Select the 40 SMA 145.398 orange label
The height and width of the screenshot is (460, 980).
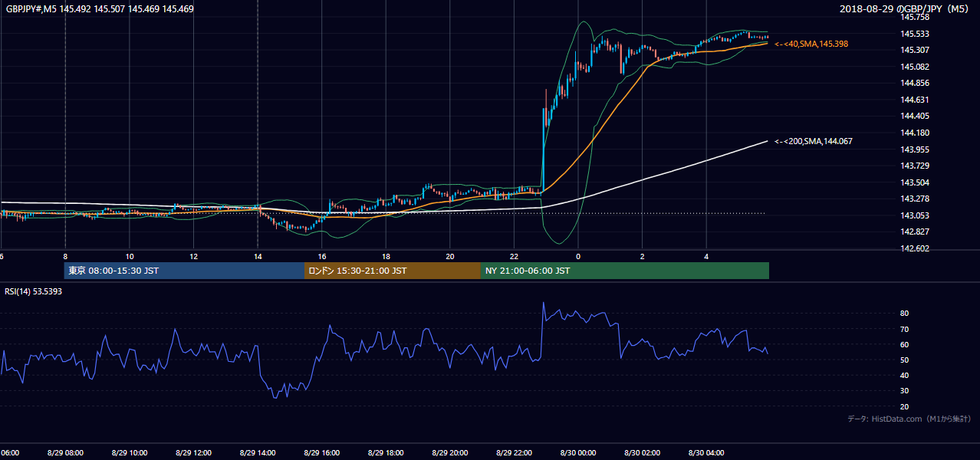pyautogui.click(x=811, y=44)
